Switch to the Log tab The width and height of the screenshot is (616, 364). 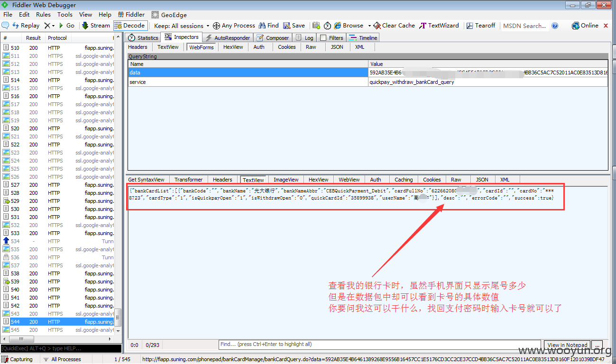(x=304, y=37)
